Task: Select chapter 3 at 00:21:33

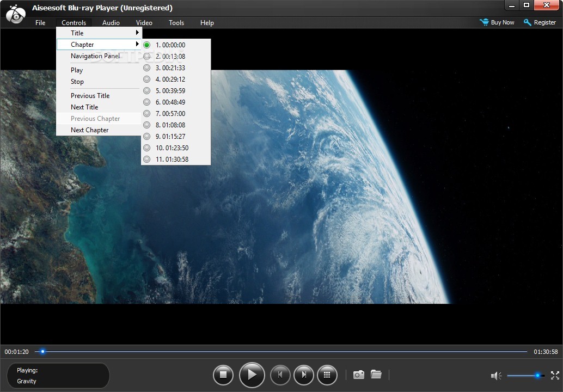Action: (x=175, y=68)
